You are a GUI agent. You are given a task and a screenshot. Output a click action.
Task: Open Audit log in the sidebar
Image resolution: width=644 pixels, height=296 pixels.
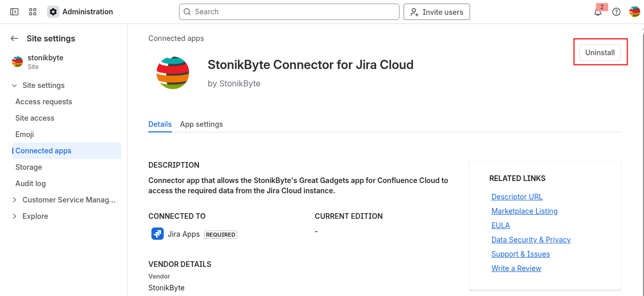tap(31, 184)
